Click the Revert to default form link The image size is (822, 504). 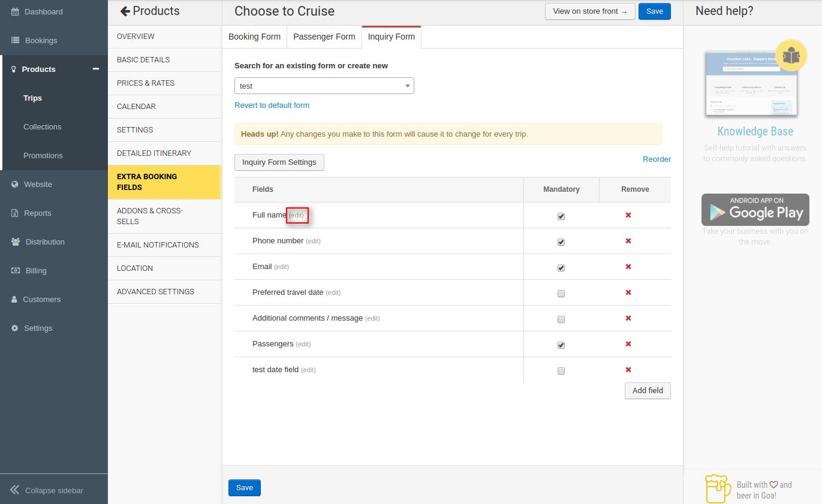click(272, 105)
